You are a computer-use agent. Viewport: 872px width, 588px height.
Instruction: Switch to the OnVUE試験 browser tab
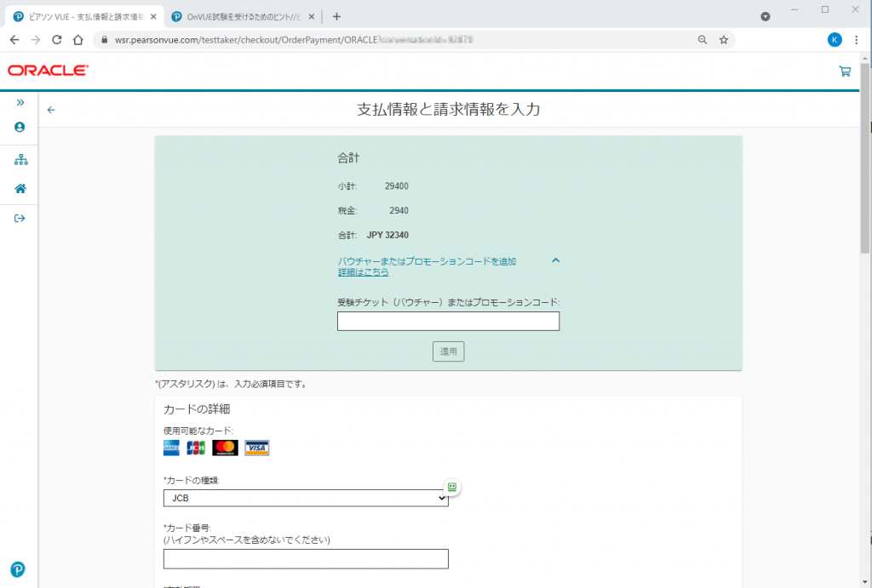coord(240,16)
